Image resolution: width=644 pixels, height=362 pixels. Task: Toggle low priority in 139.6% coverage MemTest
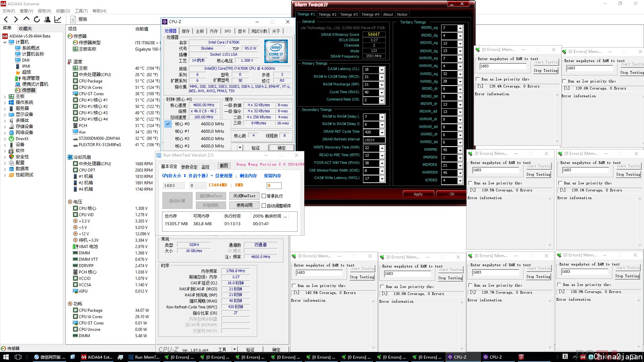click(564, 81)
